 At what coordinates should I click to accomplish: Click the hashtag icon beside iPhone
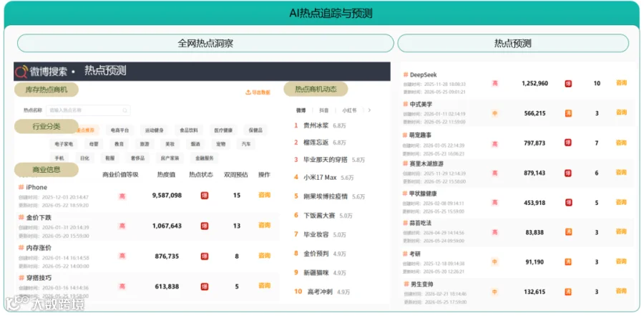[x=21, y=187]
